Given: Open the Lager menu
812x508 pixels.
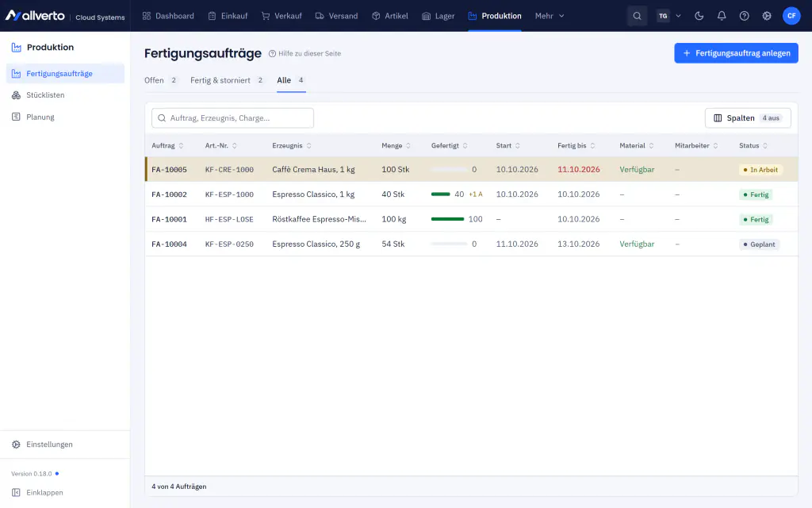Looking at the screenshot, I should (x=438, y=16).
